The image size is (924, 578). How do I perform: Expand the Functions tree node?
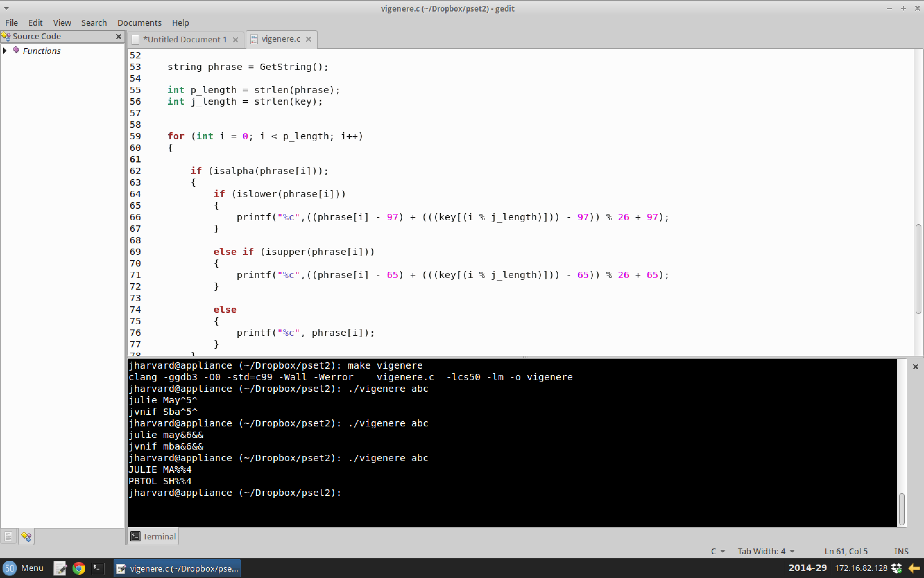(5, 50)
